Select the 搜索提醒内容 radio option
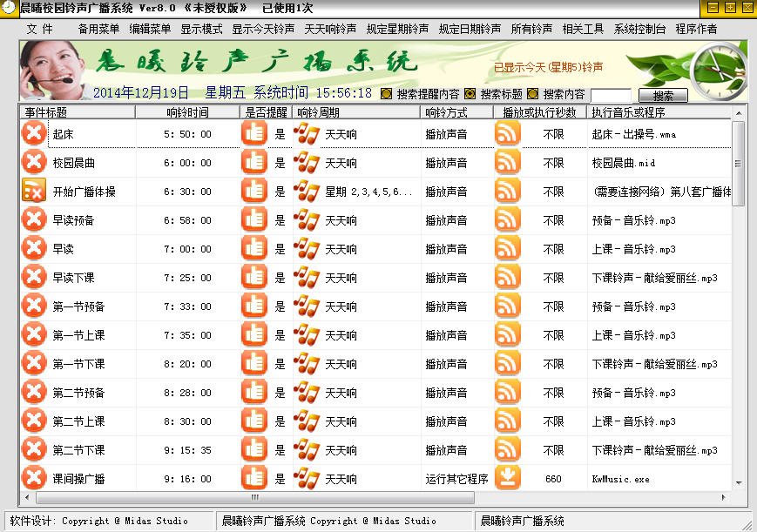The height and width of the screenshot is (532, 757). coord(386,94)
